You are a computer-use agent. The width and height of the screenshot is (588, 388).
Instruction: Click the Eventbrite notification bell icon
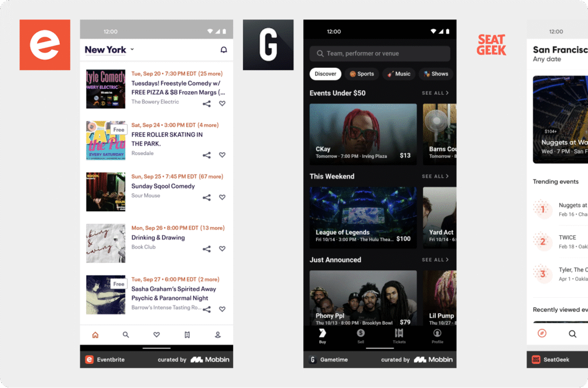(x=224, y=50)
